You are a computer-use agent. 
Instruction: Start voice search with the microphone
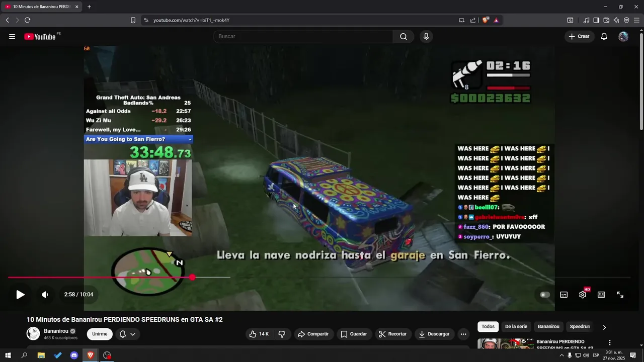pyautogui.click(x=426, y=37)
